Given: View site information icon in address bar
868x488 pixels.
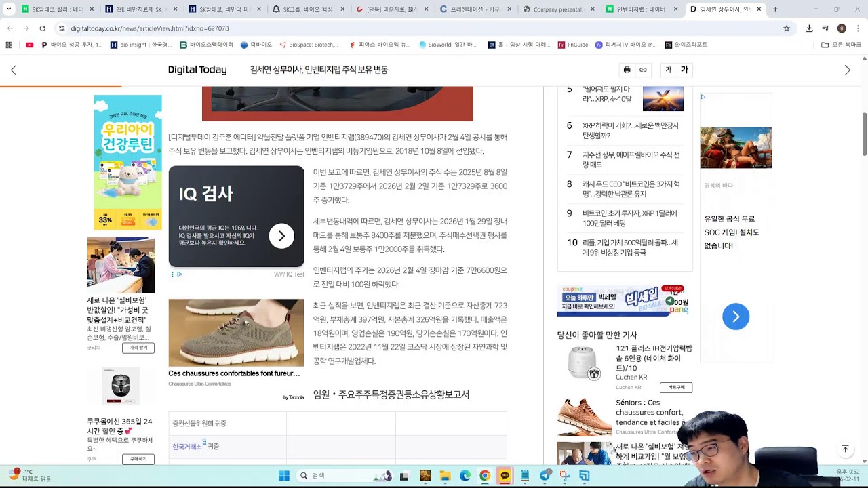Looking at the screenshot, I should coord(62,28).
